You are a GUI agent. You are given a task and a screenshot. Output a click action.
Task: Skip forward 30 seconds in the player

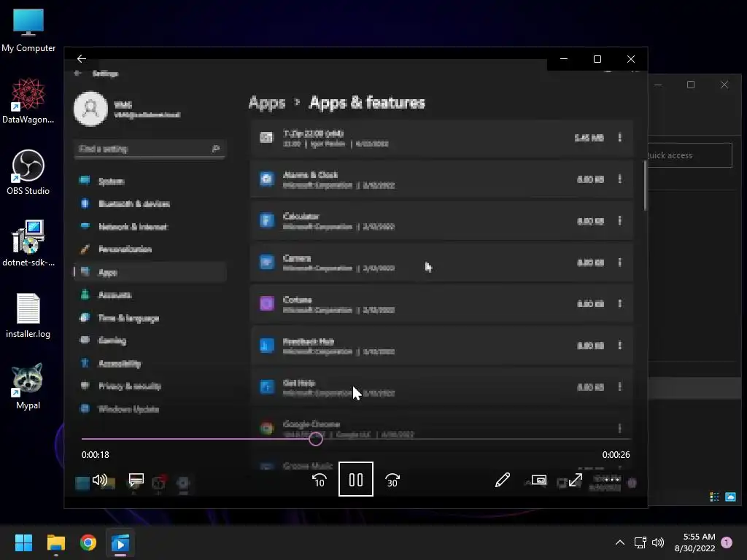(x=392, y=480)
